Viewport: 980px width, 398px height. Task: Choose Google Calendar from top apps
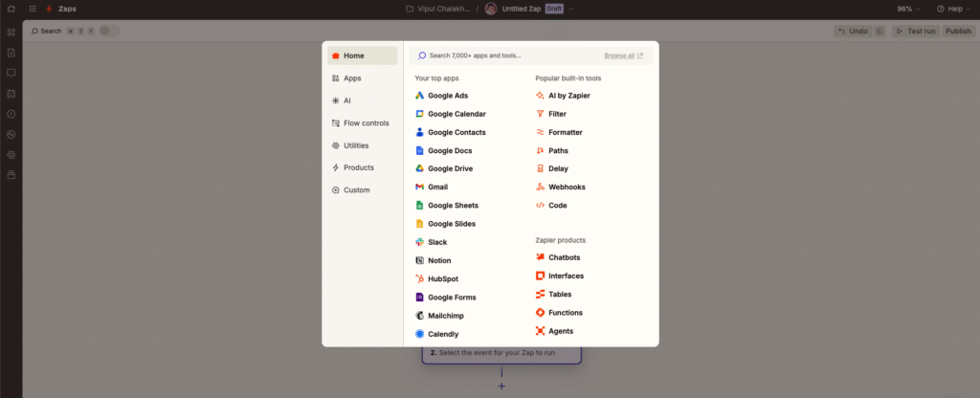tap(450, 114)
